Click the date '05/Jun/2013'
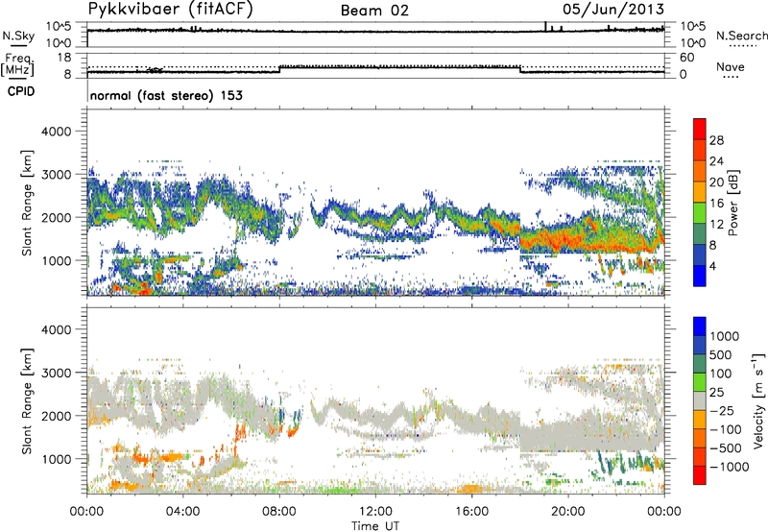The image size is (768, 532). [x=613, y=10]
